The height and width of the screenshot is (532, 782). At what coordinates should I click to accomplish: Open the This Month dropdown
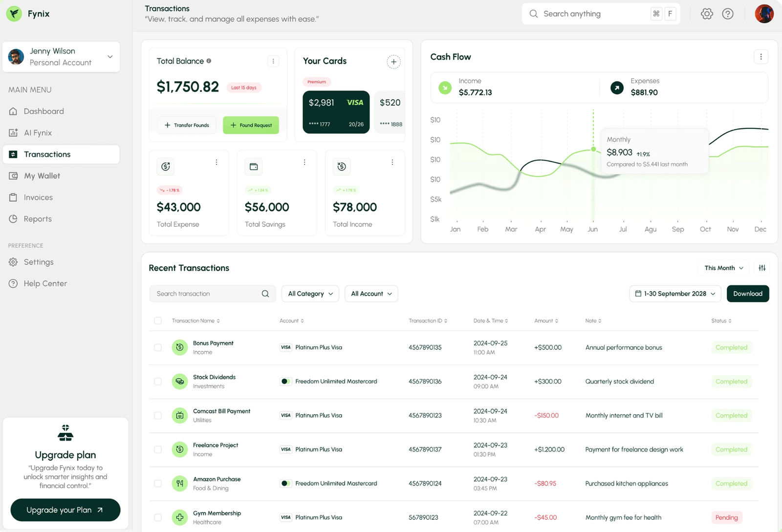click(x=724, y=268)
